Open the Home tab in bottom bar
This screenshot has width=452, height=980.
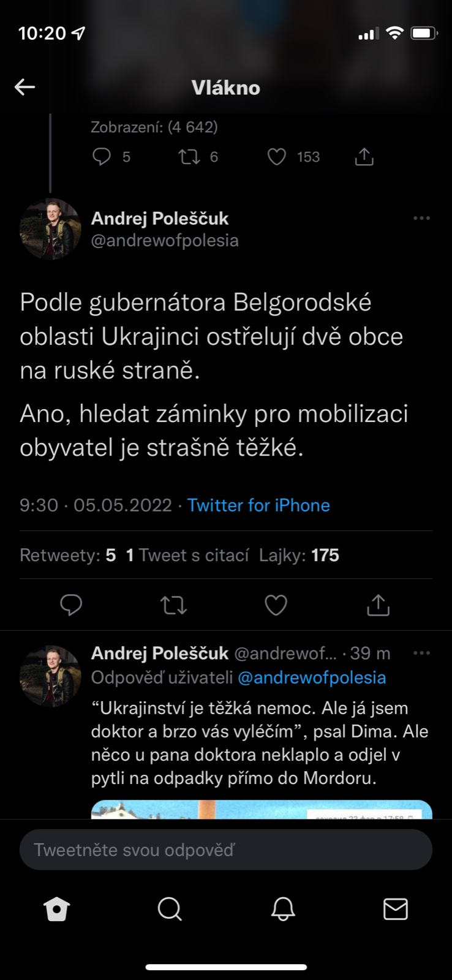point(57,909)
